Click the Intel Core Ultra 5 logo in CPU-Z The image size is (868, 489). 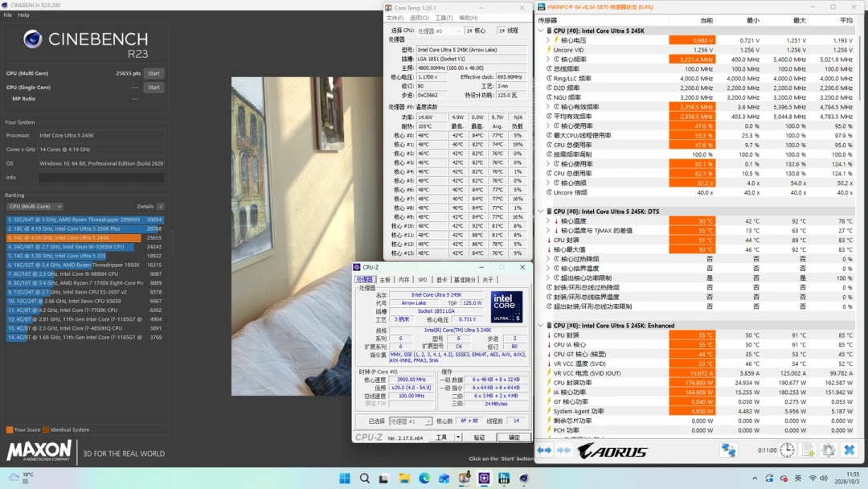(506, 306)
